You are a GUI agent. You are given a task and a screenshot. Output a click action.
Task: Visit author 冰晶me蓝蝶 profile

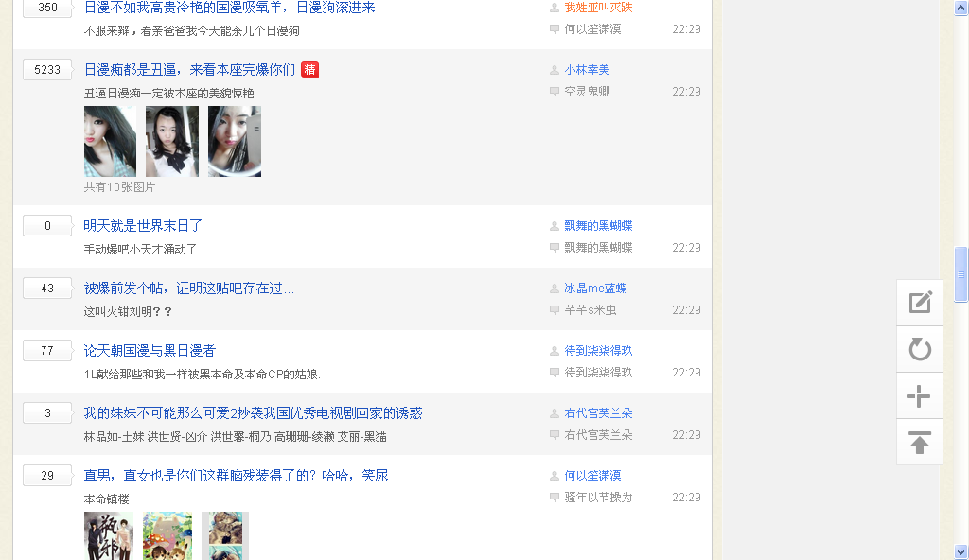(595, 289)
